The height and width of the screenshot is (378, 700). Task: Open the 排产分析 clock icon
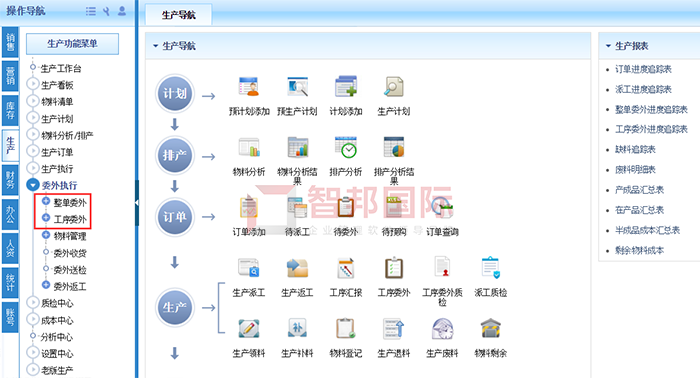346,147
